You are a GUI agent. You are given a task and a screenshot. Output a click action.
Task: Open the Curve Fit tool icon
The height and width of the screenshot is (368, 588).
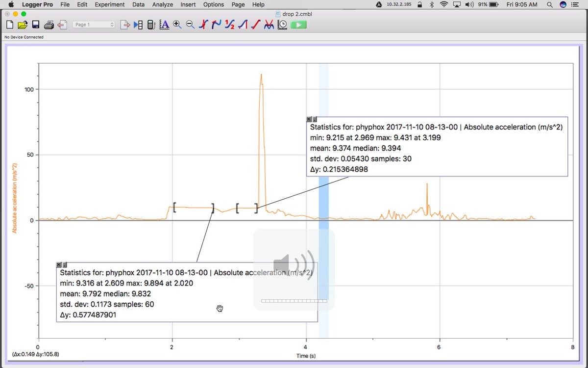pyautogui.click(x=269, y=25)
